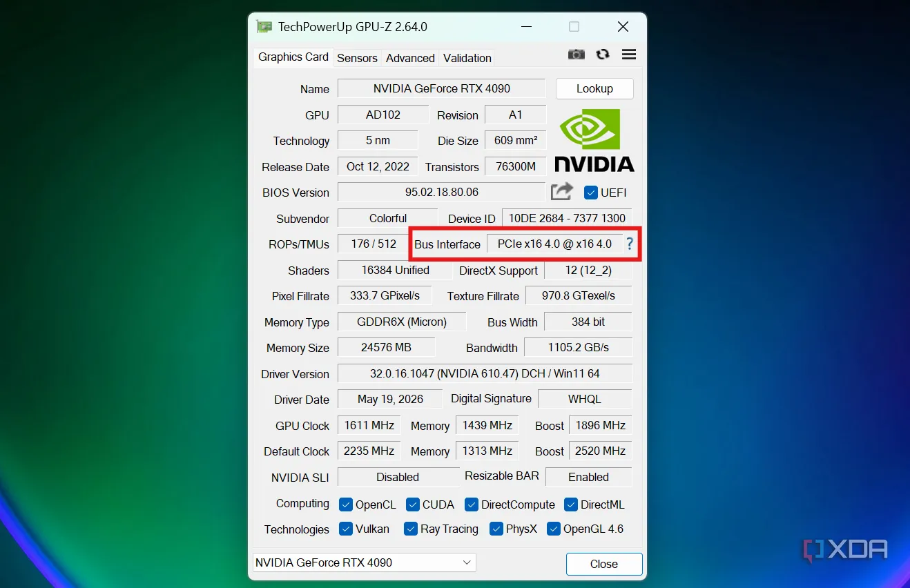910x588 pixels.
Task: Open the GPU selection dropdown
Action: 365,562
